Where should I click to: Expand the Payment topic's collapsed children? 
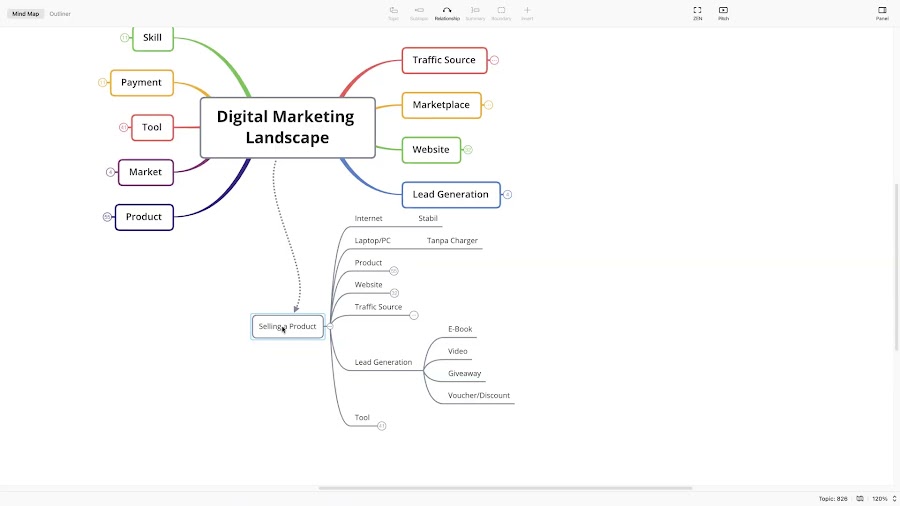click(x=102, y=83)
